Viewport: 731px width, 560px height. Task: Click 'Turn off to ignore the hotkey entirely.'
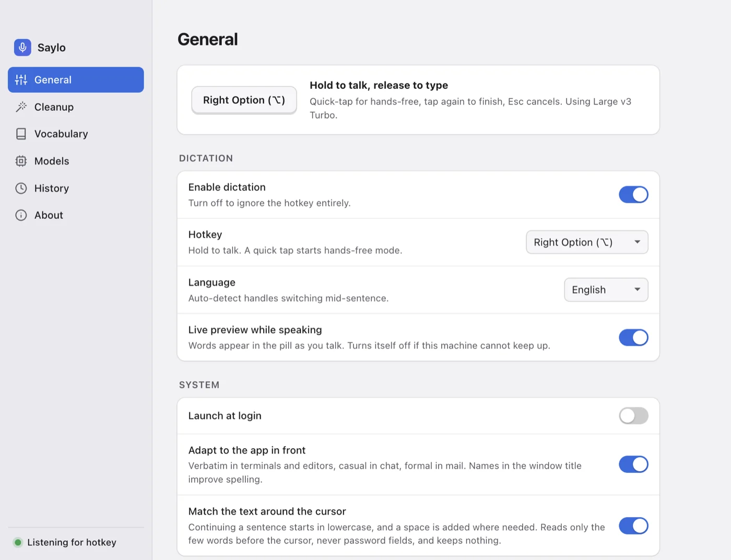(x=269, y=203)
